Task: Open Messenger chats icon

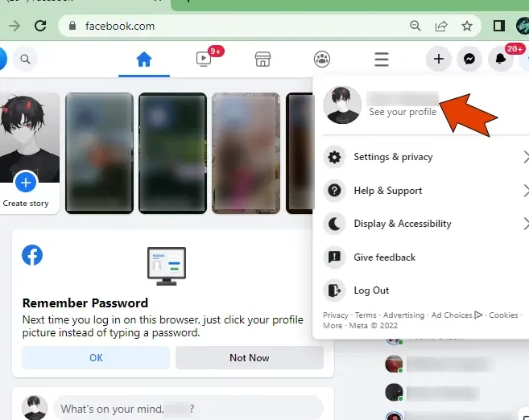Action: [469, 59]
